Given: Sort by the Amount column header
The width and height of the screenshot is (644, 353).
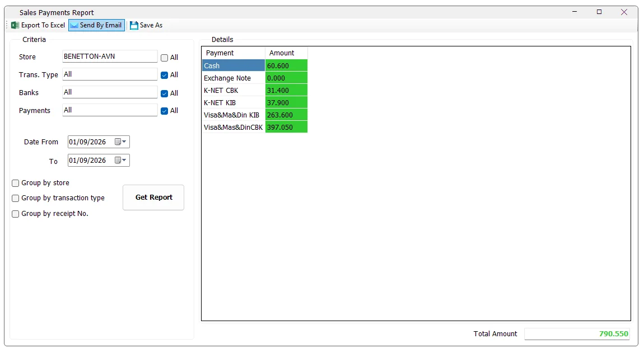Looking at the screenshot, I should pyautogui.click(x=286, y=53).
